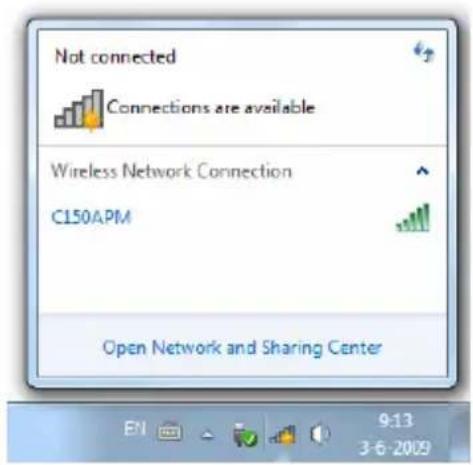Open Network and Sharing Center link

point(242,348)
